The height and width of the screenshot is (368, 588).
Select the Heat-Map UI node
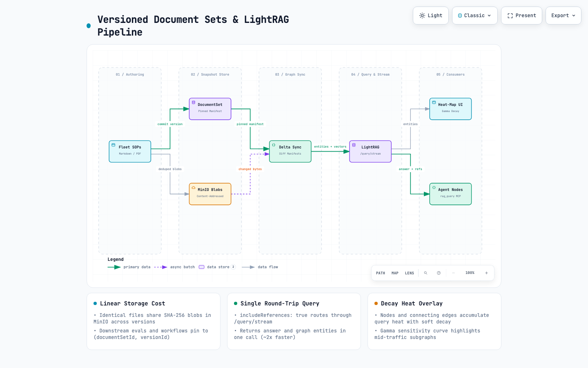coord(450,109)
